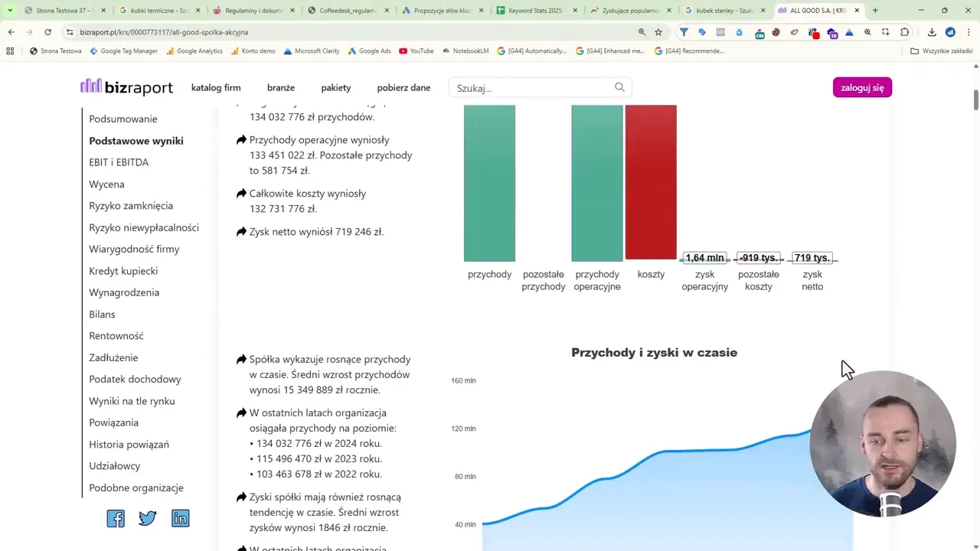Open the Facebook share icon

(116, 518)
